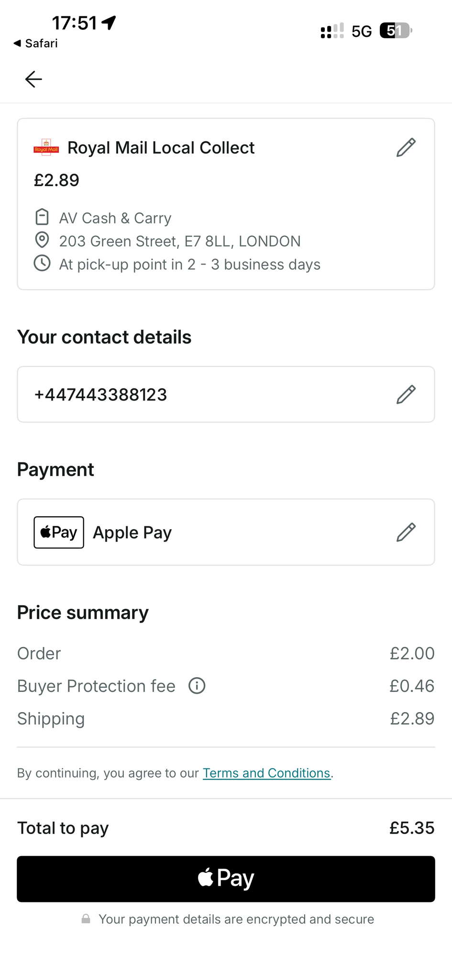Tap the Shipping £2.89 row
The image size is (452, 980).
tap(226, 719)
